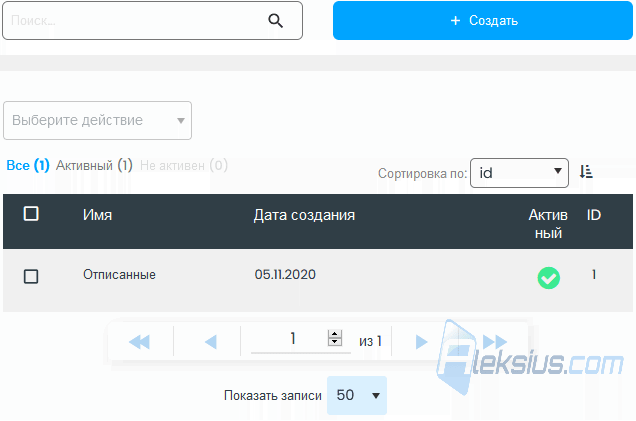Click the Создать button
636x421 pixels.
[x=483, y=20]
